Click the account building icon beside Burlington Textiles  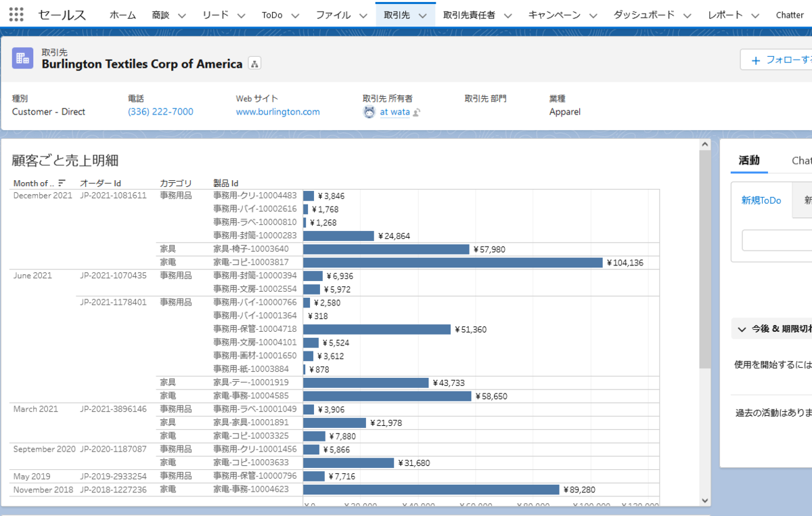tap(22, 58)
